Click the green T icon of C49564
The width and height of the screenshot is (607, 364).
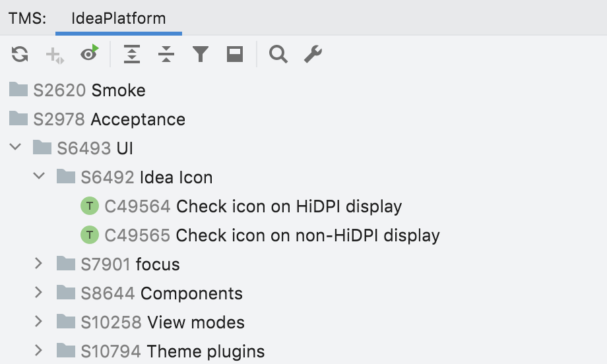90,206
